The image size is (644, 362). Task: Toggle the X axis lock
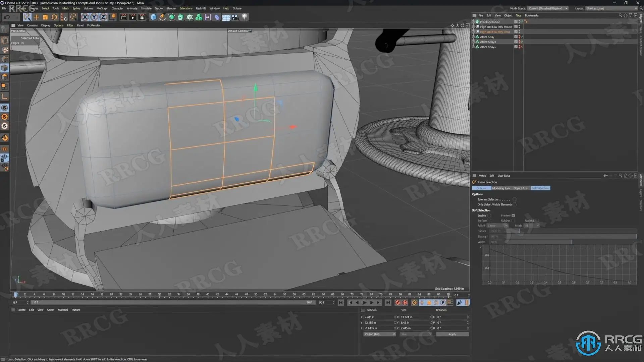pyautogui.click(x=85, y=17)
